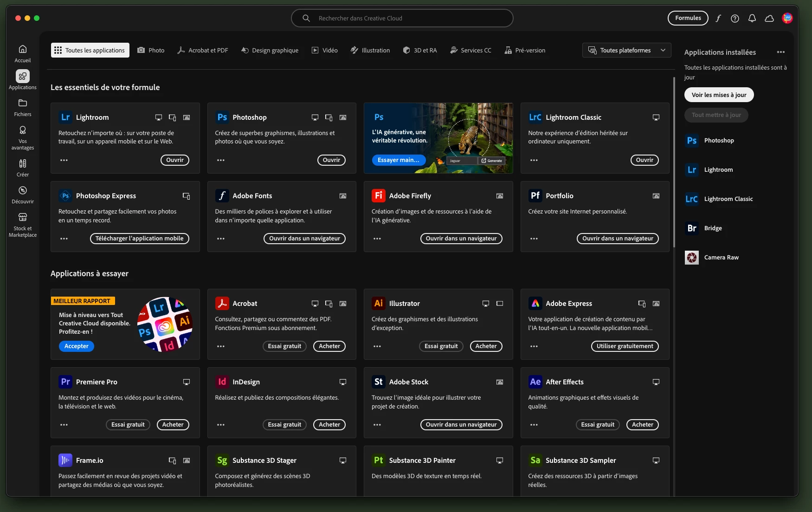This screenshot has width=812, height=512.
Task: Open more options on Illustrator card
Action: [x=377, y=346]
